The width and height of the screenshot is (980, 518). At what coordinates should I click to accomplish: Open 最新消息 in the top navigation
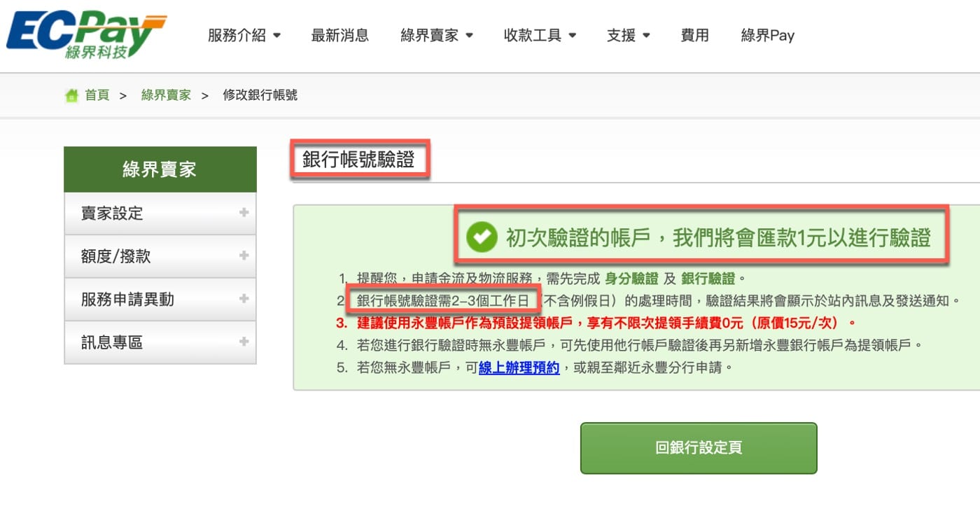pos(339,35)
